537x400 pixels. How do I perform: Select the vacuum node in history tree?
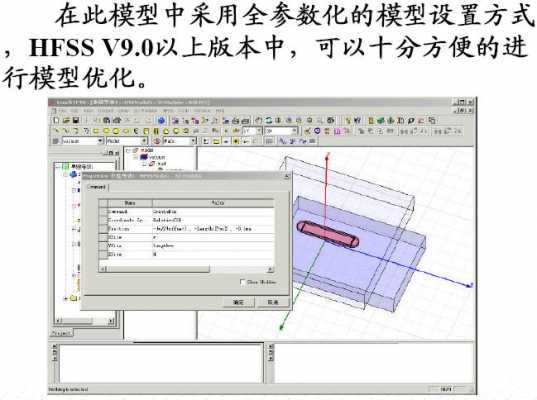click(157, 158)
